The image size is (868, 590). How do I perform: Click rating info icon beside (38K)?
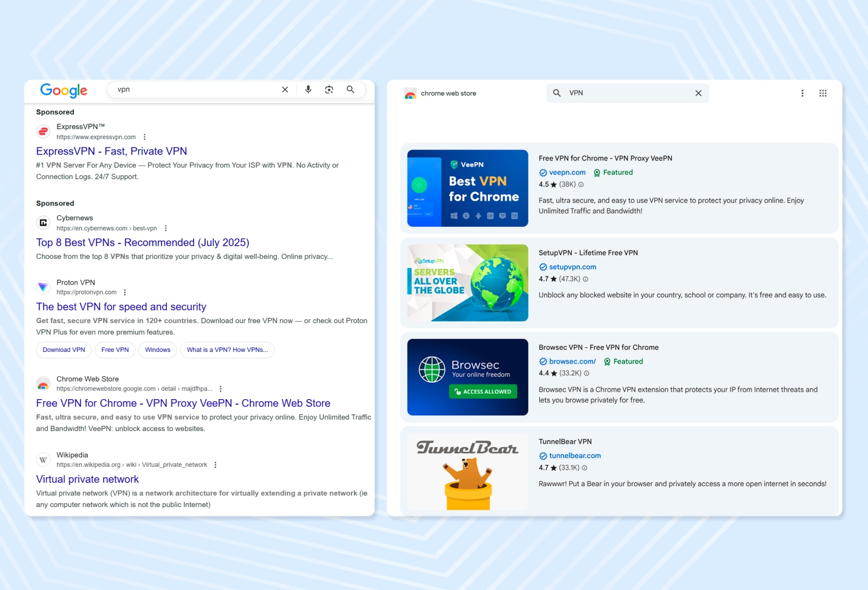(581, 184)
